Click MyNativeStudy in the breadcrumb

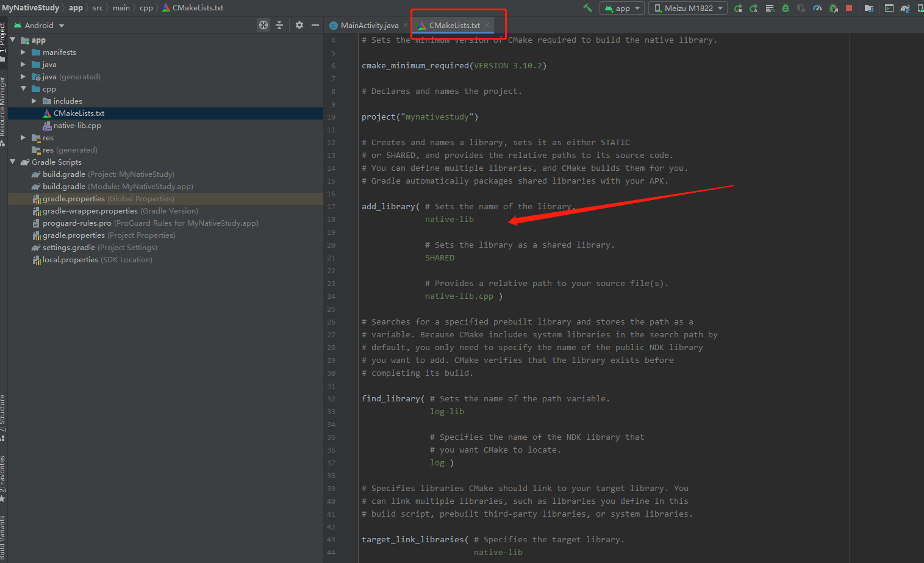30,8
